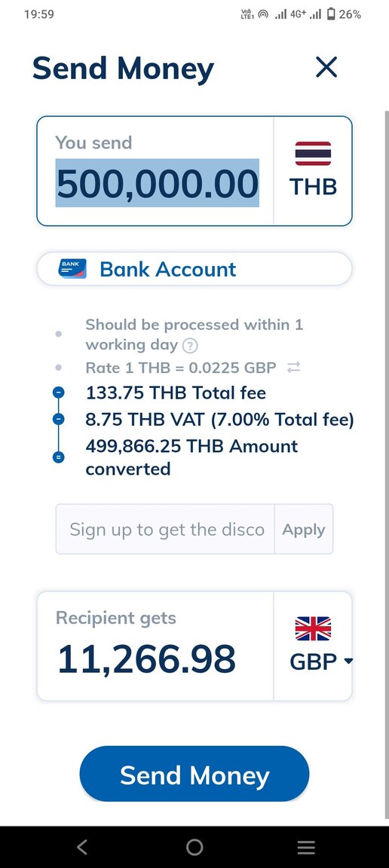Tap the bank card icon
Screen dimensions: 389x868
coord(72,269)
